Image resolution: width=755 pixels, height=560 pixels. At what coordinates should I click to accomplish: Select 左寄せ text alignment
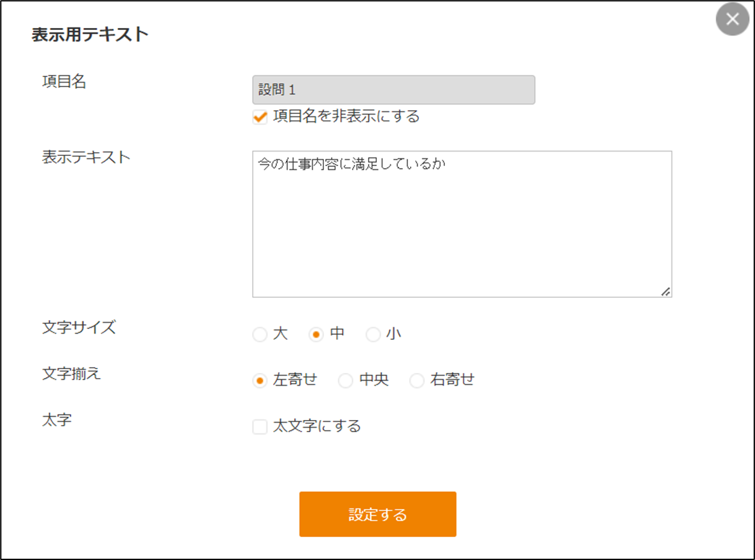point(260,381)
